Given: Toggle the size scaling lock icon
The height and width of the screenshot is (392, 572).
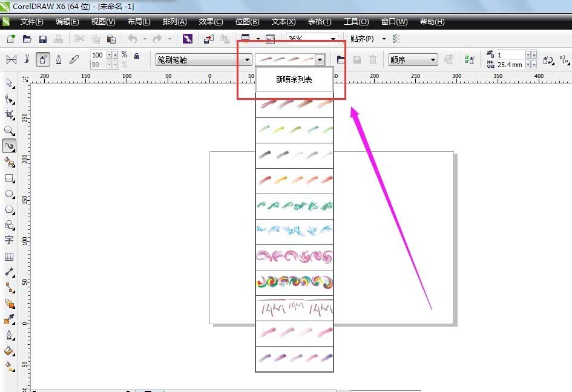Looking at the screenshot, I should (137, 56).
